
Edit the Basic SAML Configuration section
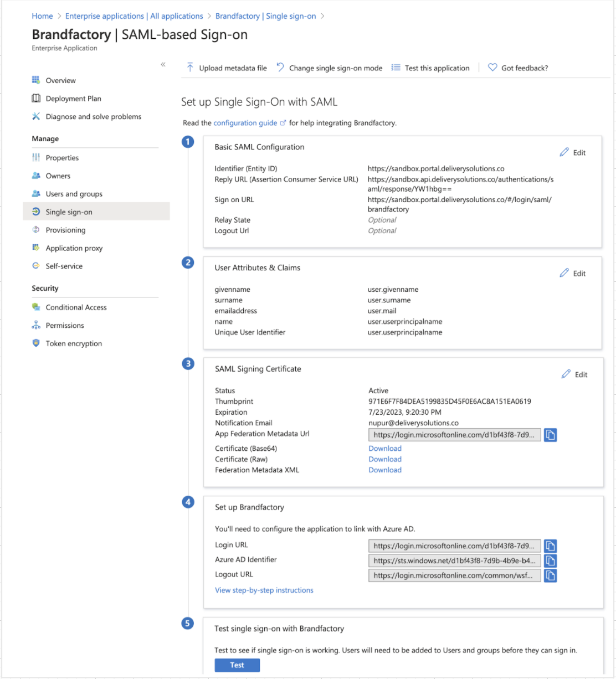tap(573, 152)
